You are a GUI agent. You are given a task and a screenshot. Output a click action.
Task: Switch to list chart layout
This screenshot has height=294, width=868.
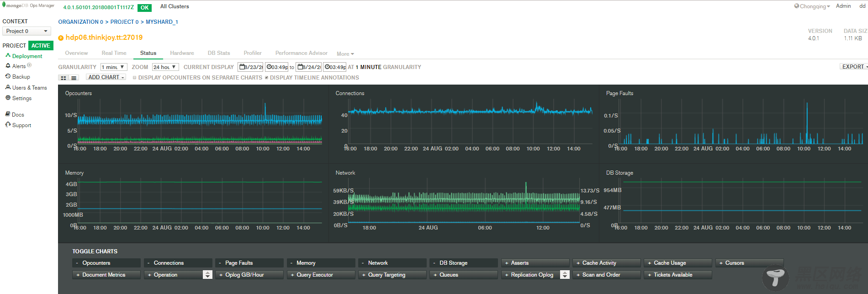[x=74, y=78]
